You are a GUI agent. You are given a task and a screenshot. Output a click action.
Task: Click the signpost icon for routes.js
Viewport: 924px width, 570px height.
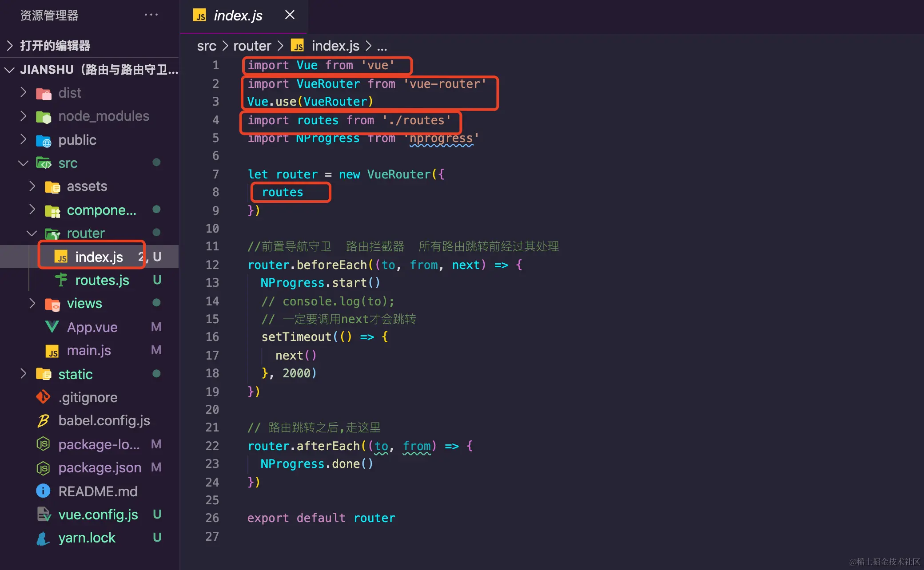click(x=61, y=280)
